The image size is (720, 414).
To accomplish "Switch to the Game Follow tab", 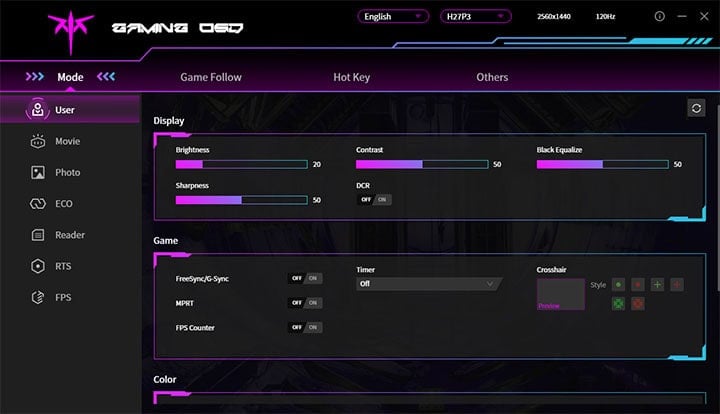I will pos(210,77).
